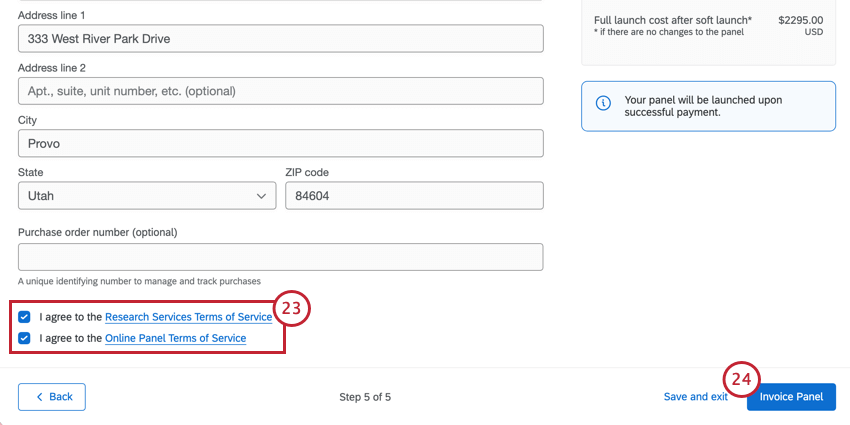
Task: Click the Step 5 of 5 indicator
Action: tap(365, 397)
